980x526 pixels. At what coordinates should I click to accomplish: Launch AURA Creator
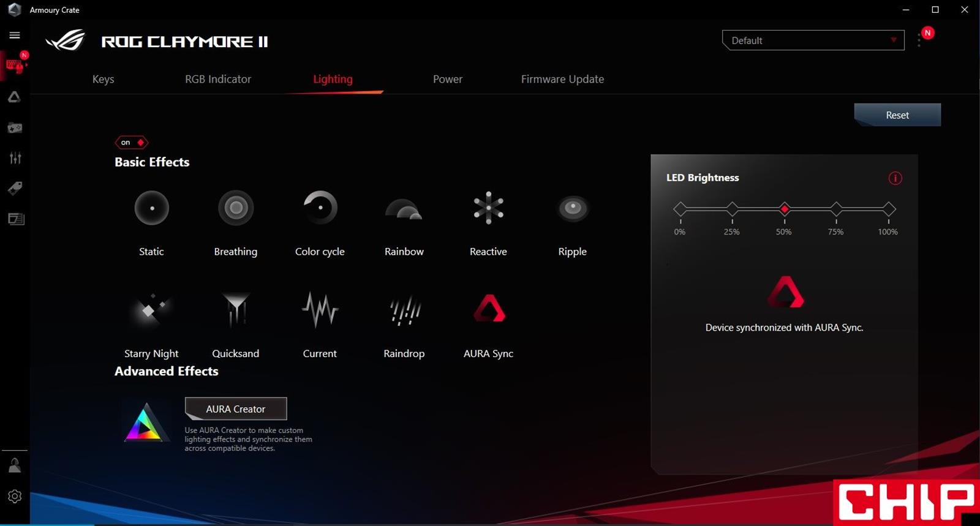point(236,408)
